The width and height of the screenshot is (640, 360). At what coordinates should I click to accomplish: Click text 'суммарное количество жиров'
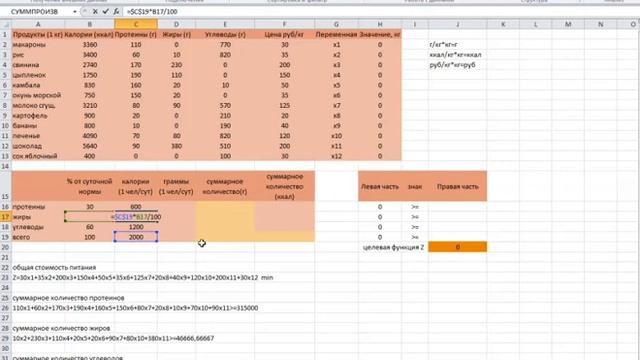[61, 329]
